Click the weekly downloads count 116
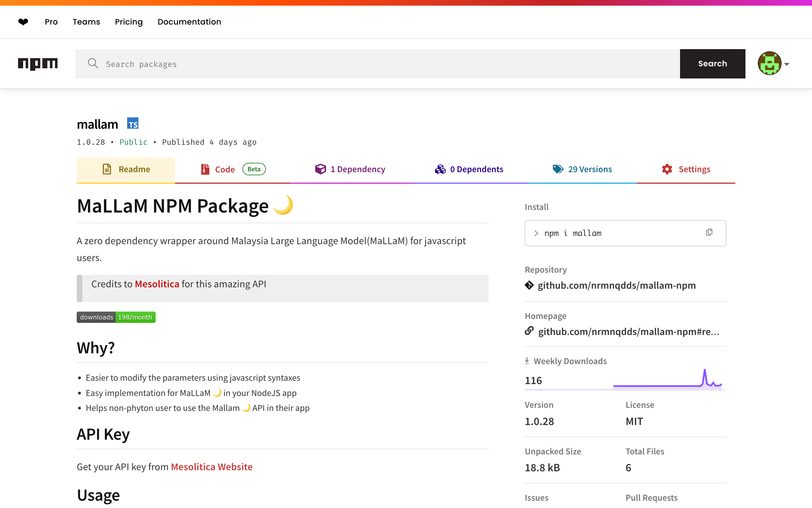This screenshot has height=508, width=812. (x=533, y=380)
